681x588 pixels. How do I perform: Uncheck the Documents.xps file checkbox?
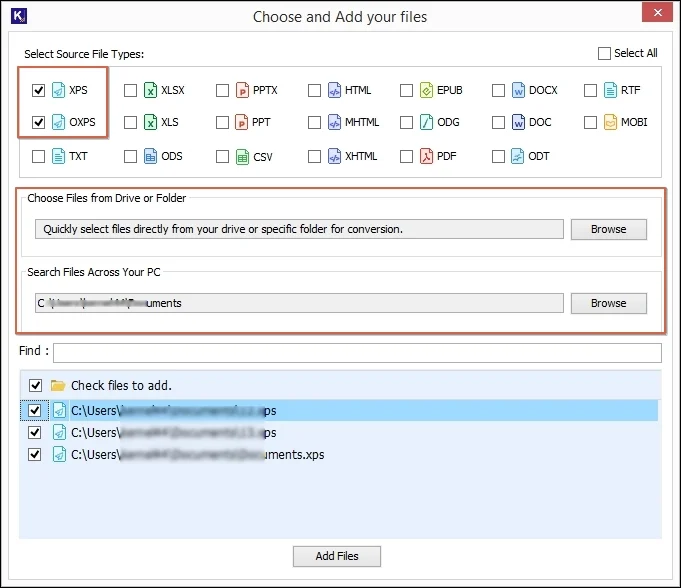click(34, 454)
